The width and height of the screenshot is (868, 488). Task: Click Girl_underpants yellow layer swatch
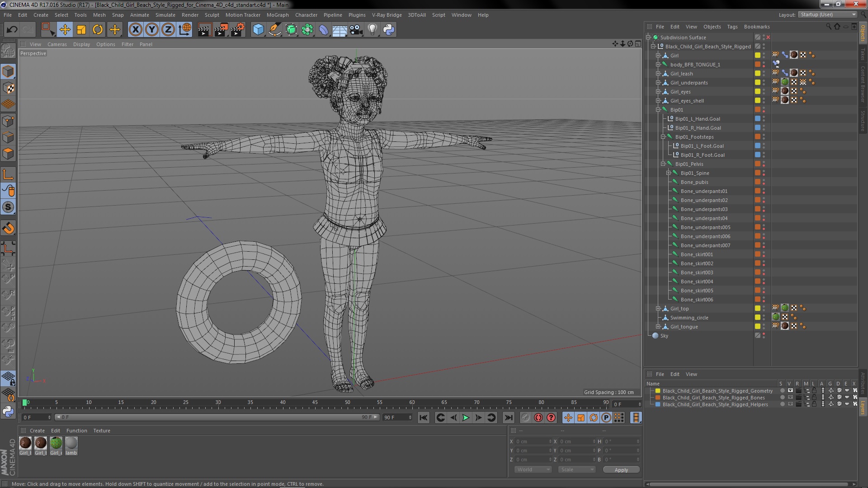758,82
